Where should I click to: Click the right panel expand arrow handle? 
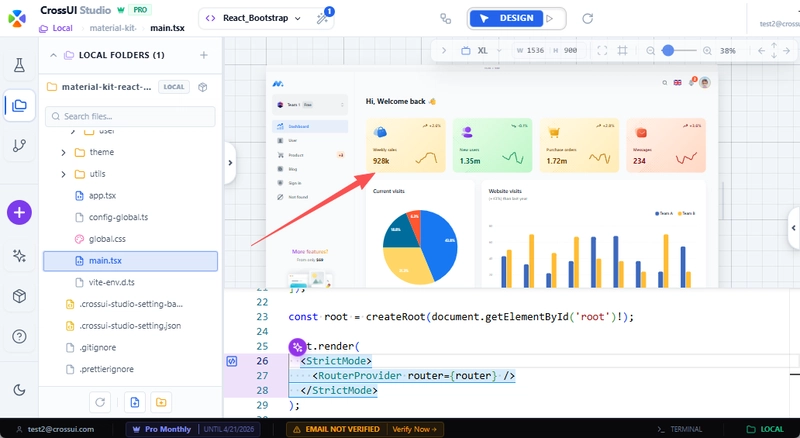point(793,228)
